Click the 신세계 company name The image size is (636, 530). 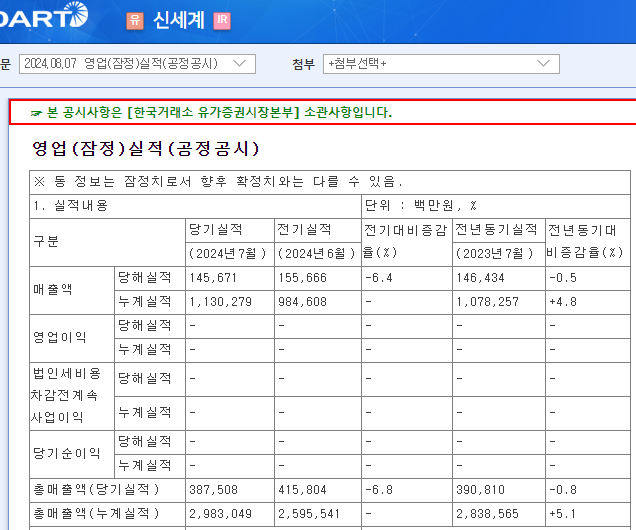[x=178, y=21]
